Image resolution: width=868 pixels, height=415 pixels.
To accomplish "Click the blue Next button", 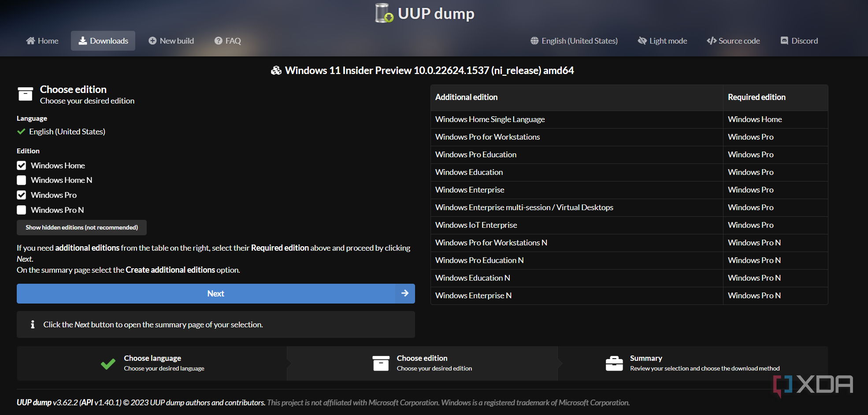I will point(216,293).
